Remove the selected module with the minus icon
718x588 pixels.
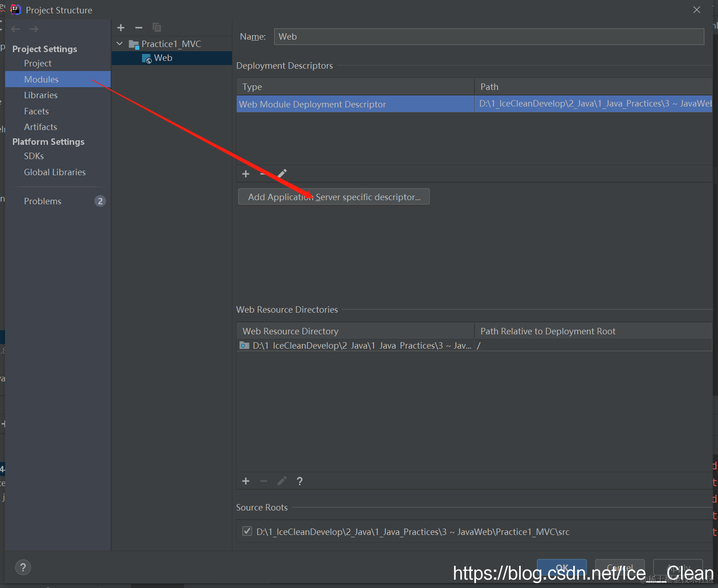[x=139, y=28]
